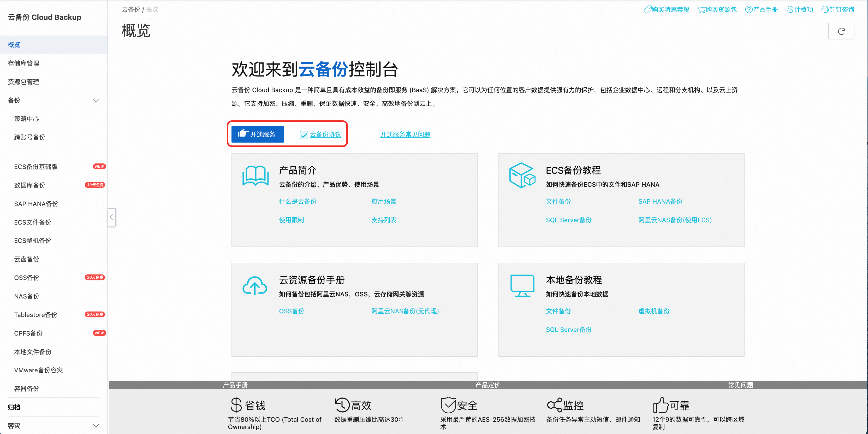Click the cloud upload 云资源备份手册 icon
868x434 pixels.
point(255,286)
